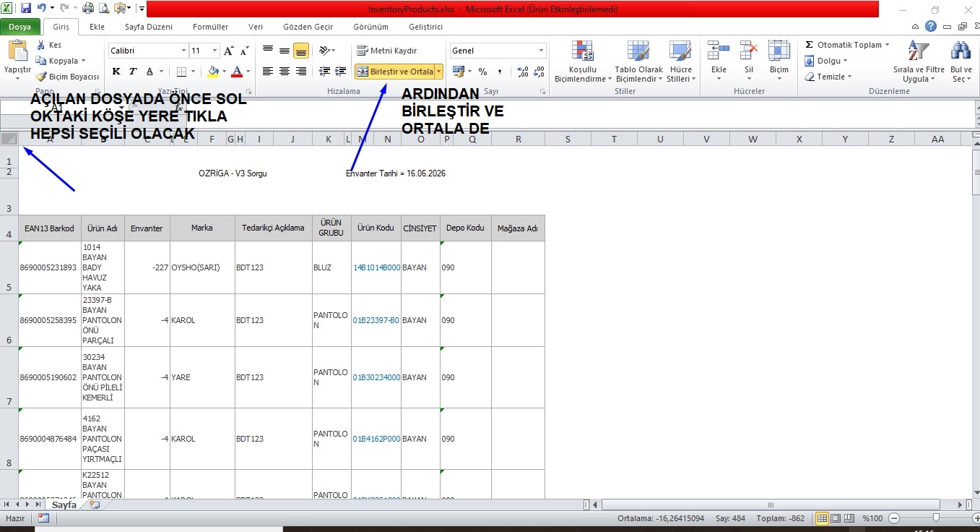
Task: Open Bul ve Seç find menu
Action: tap(961, 61)
